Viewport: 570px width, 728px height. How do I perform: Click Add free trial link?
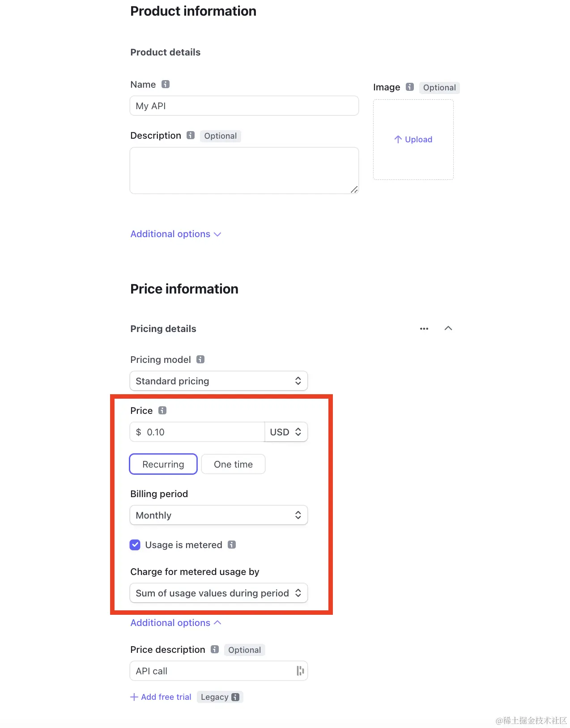[x=161, y=697]
